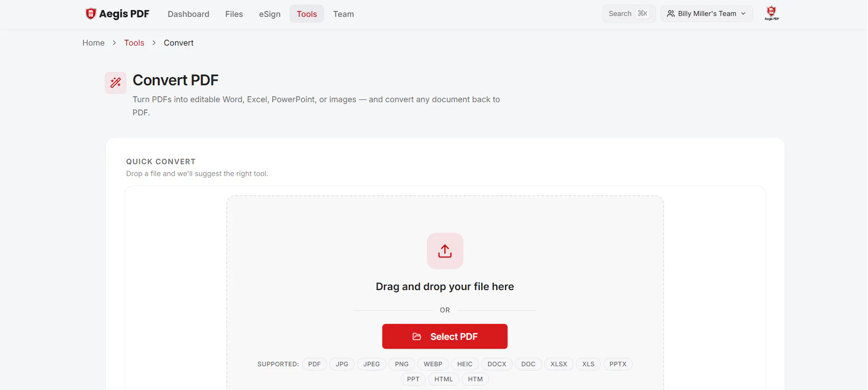The height and width of the screenshot is (390, 868).
Task: Select the Tools nav tab
Action: pyautogui.click(x=307, y=14)
